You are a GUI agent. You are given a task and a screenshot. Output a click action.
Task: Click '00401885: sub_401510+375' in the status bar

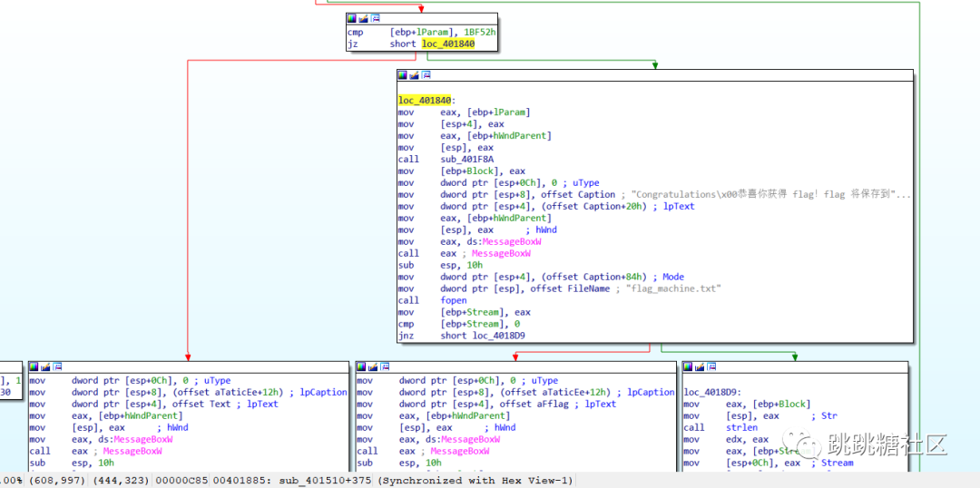tap(292, 481)
